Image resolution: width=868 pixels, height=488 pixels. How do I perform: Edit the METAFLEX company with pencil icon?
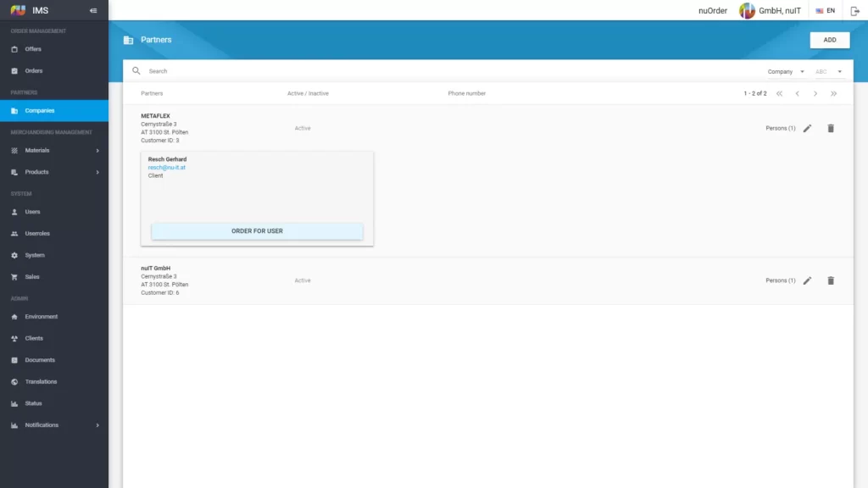tap(807, 128)
